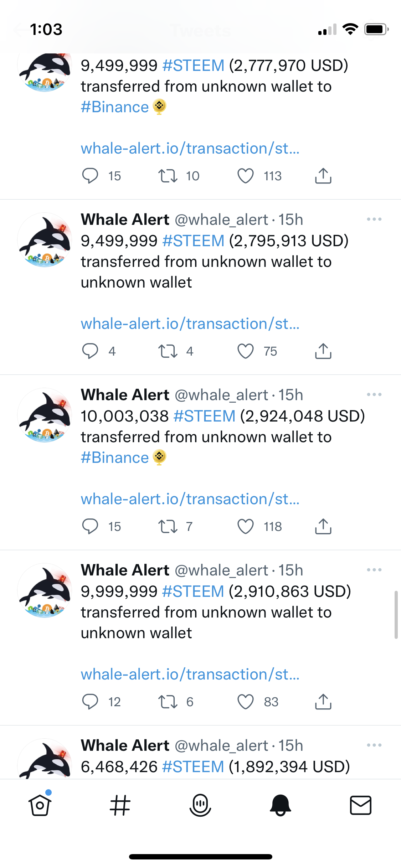
Task: Reply to the 10,003,038 STEEM tweet
Action: coord(90,526)
